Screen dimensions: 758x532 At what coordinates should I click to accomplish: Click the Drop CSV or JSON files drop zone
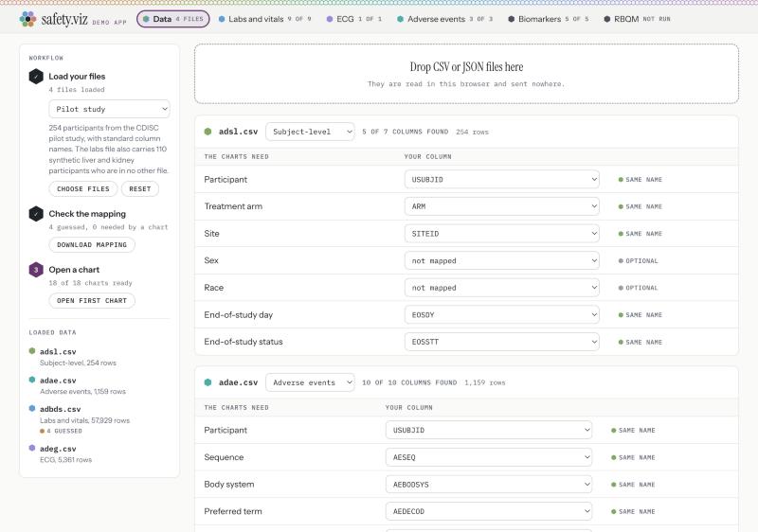pyautogui.click(x=466, y=74)
